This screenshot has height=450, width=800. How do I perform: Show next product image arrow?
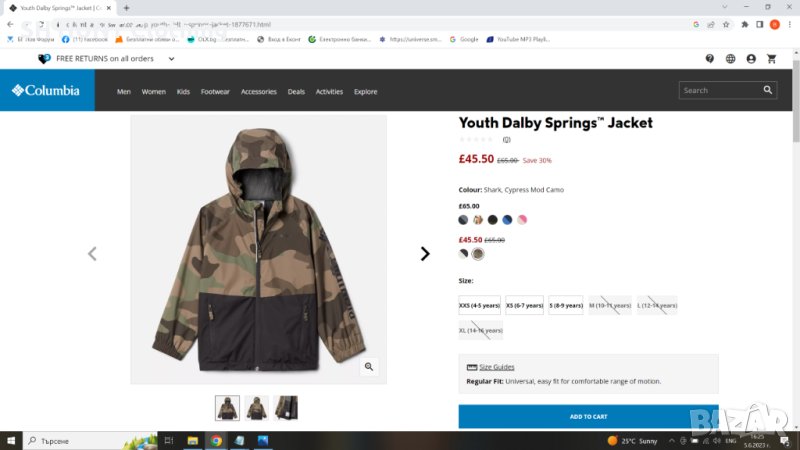pos(425,254)
